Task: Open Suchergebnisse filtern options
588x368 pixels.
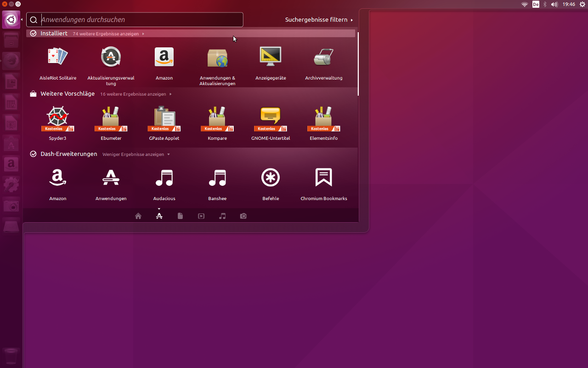Action: pos(319,20)
